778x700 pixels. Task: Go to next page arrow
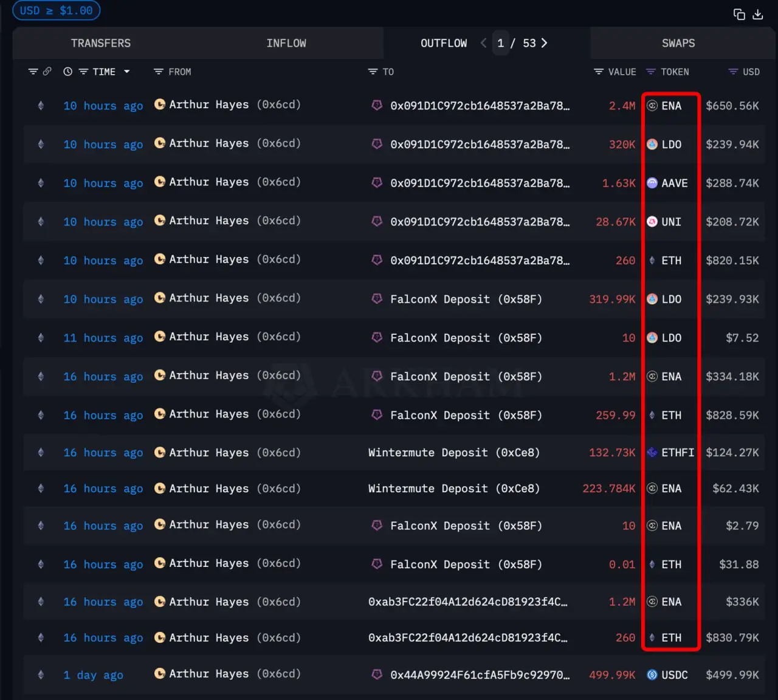pyautogui.click(x=544, y=43)
